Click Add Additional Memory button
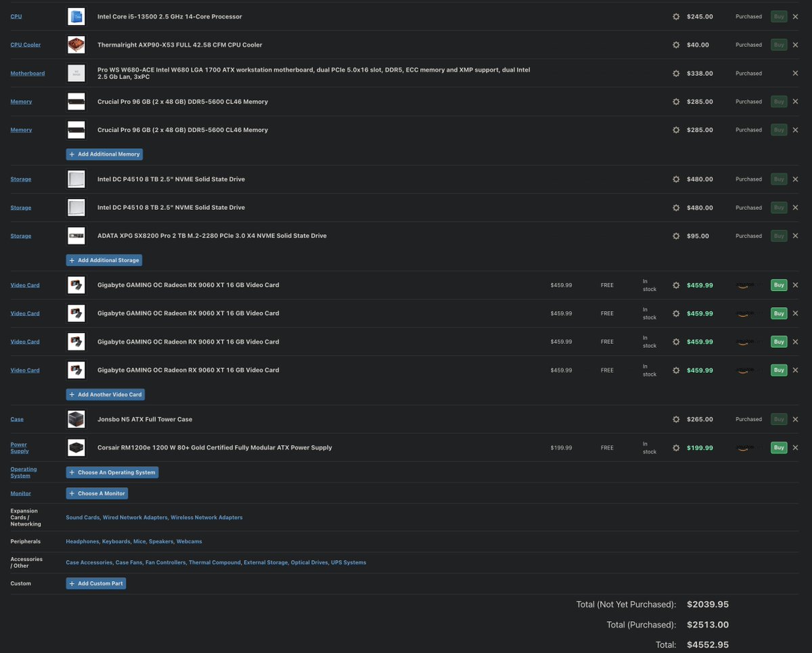The image size is (812, 653). pos(104,154)
